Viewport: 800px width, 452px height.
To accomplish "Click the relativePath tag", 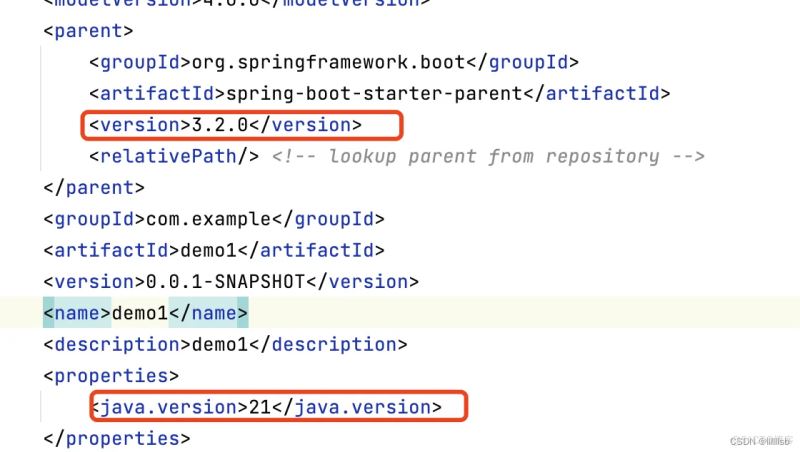I will point(174,156).
